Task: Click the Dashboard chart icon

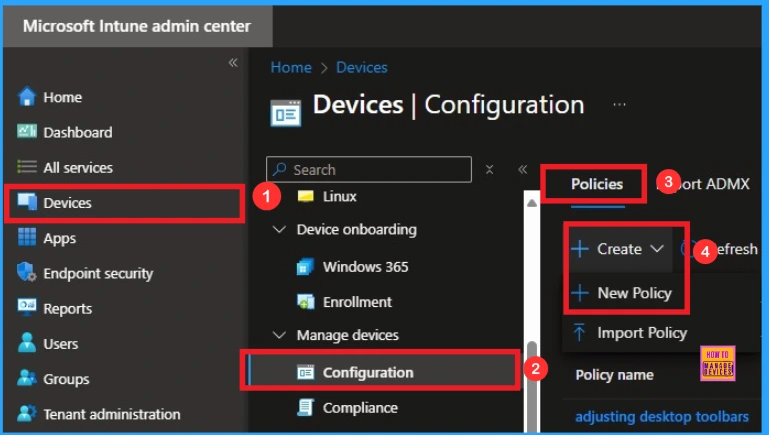Action: coord(26,131)
